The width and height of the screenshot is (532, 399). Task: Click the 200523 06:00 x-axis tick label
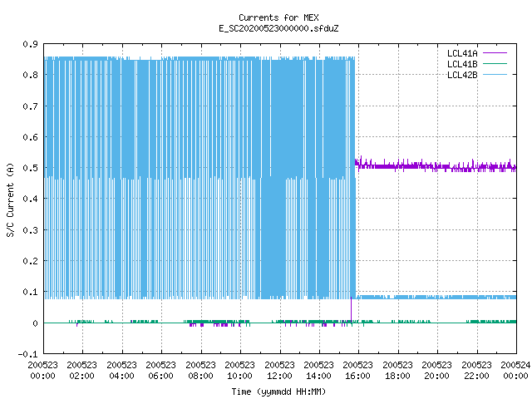coord(160,370)
